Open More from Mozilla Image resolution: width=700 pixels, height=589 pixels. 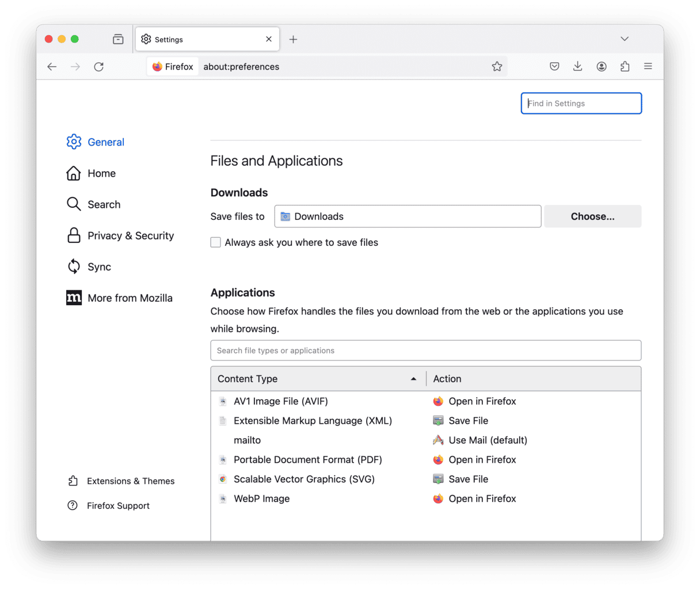click(x=119, y=298)
